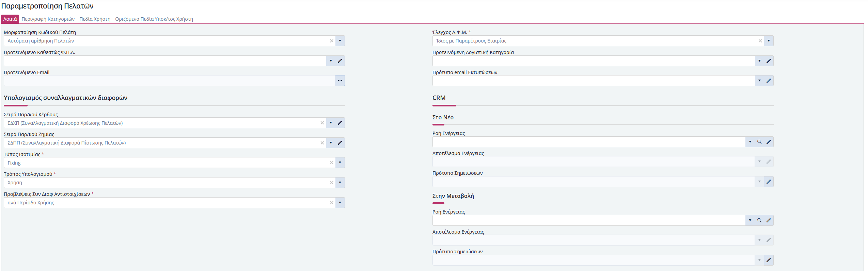Image resolution: width=868 pixels, height=271 pixels.
Task: Edit Ροή Ενέργειας under Στην Μεταβολή
Action: tap(769, 220)
